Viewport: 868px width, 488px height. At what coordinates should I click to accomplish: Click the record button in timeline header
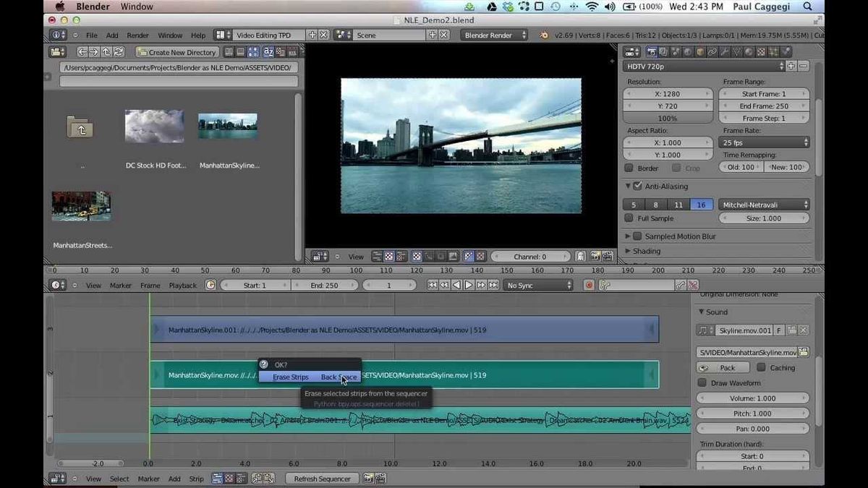(588, 285)
